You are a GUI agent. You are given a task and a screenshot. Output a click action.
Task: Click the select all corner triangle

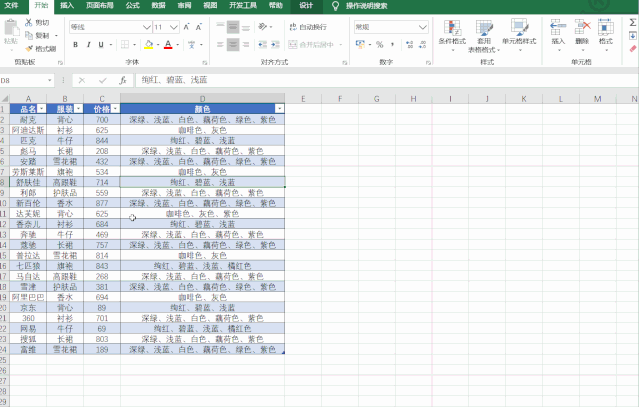tap(5, 99)
